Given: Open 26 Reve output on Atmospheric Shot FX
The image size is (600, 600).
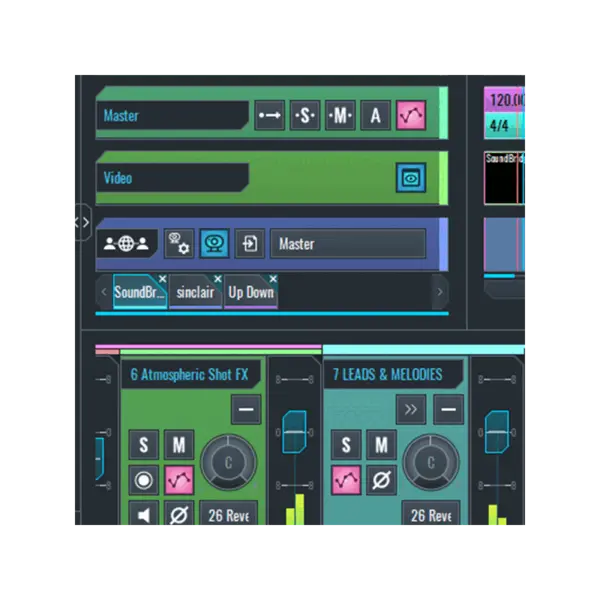Looking at the screenshot, I should pyautogui.click(x=228, y=514).
